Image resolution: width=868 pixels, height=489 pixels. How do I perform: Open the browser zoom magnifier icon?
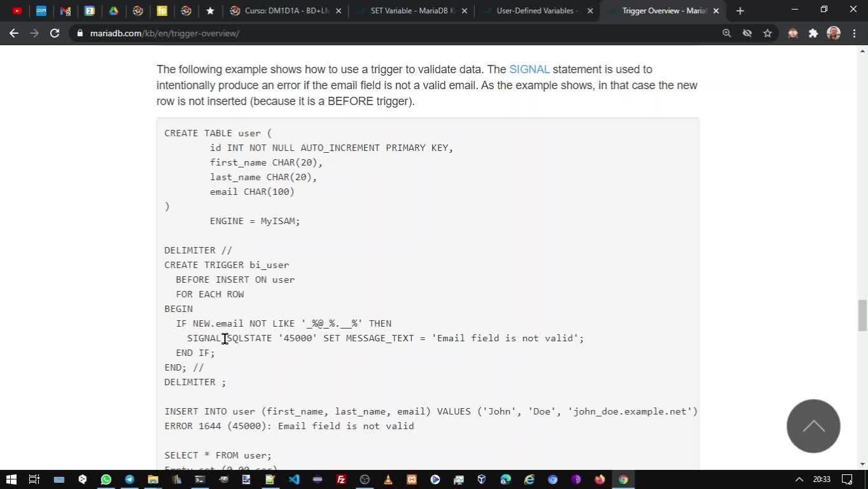pyautogui.click(x=727, y=33)
